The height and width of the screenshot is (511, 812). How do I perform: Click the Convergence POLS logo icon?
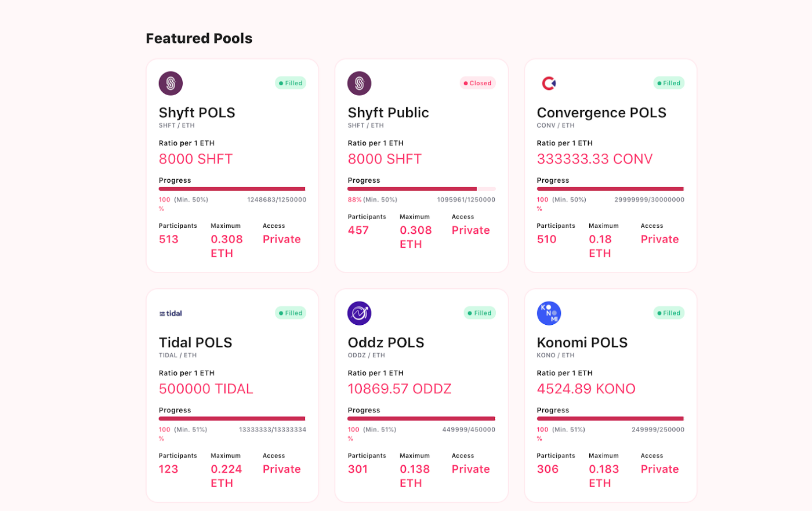tap(549, 84)
